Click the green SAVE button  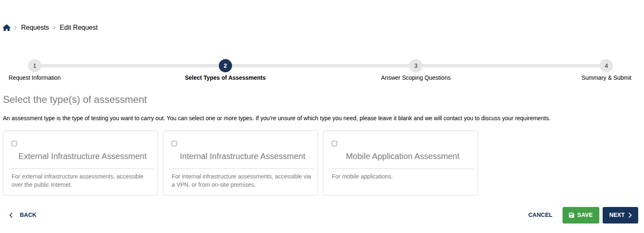[581, 215]
